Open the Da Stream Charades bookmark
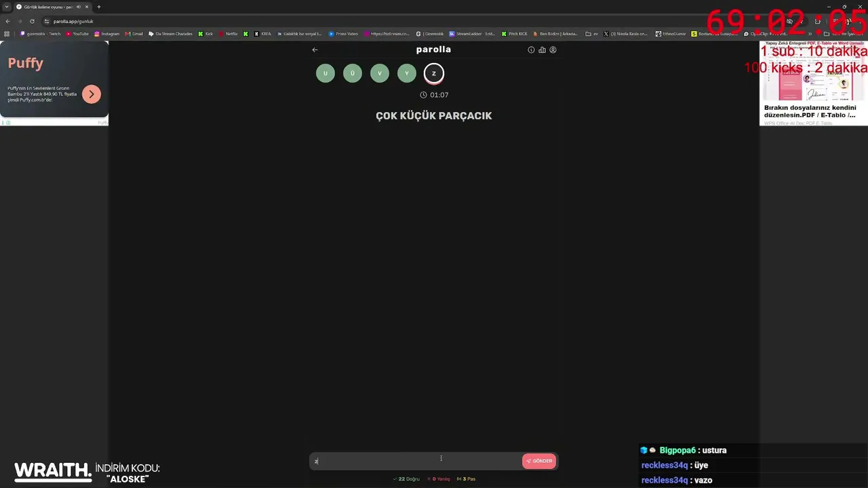Viewport: 868px width, 488px height. click(171, 33)
